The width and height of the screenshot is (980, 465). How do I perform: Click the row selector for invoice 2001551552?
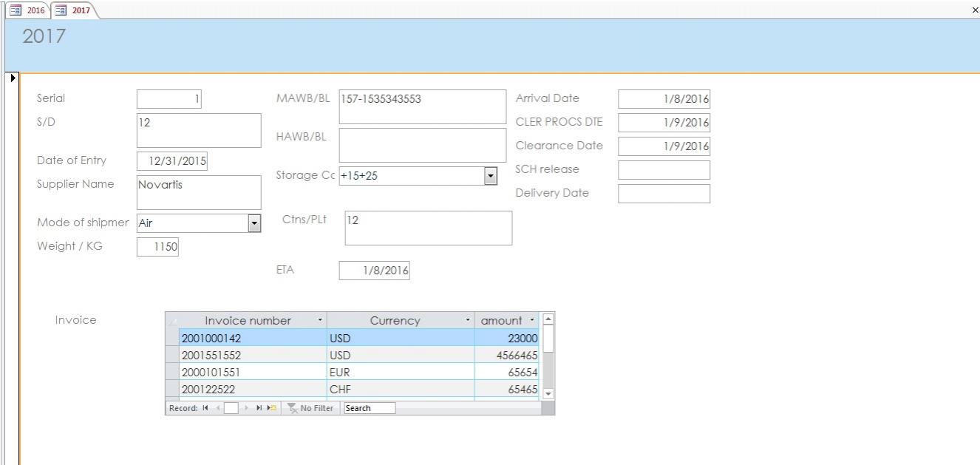(x=172, y=355)
